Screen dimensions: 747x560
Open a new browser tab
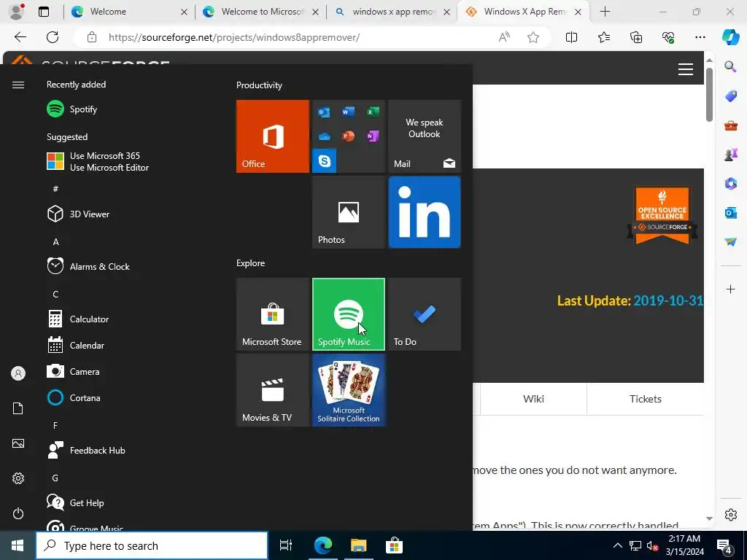(x=605, y=12)
